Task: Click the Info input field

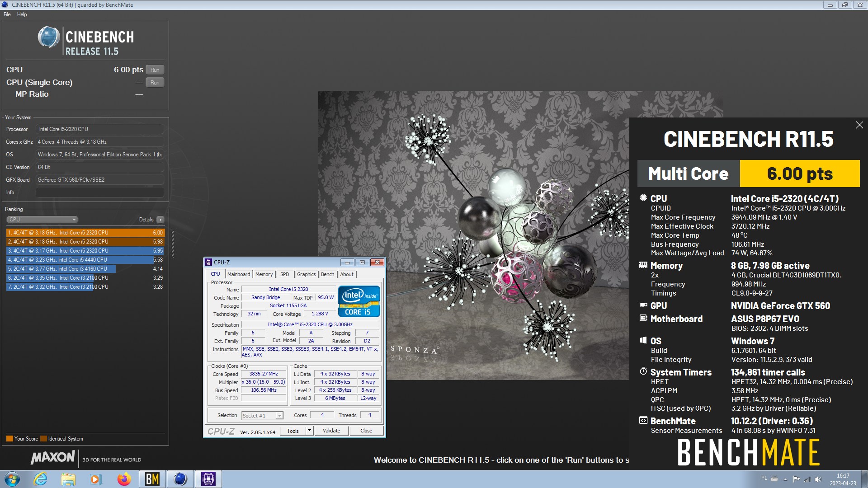Action: (x=99, y=192)
